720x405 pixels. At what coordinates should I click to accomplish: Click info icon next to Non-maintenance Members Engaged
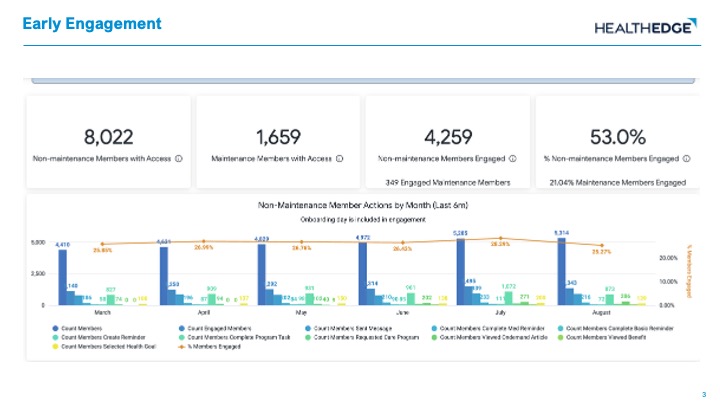click(x=511, y=158)
